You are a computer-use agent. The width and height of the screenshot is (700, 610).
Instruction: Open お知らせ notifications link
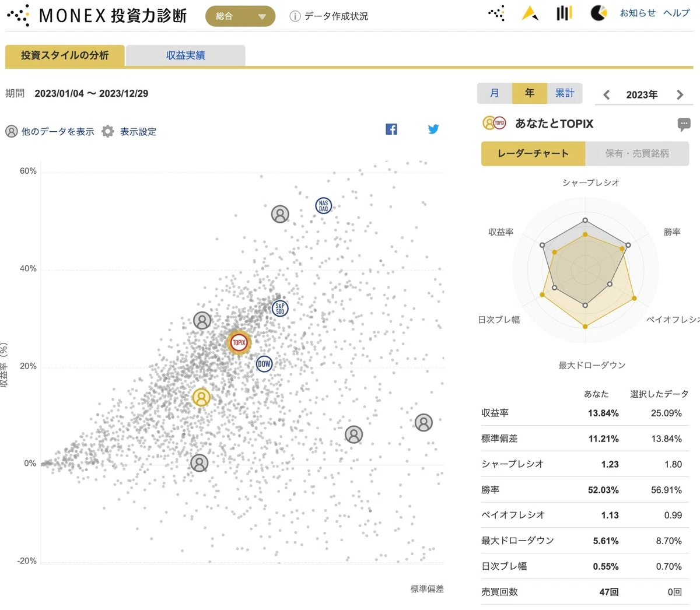tap(638, 13)
